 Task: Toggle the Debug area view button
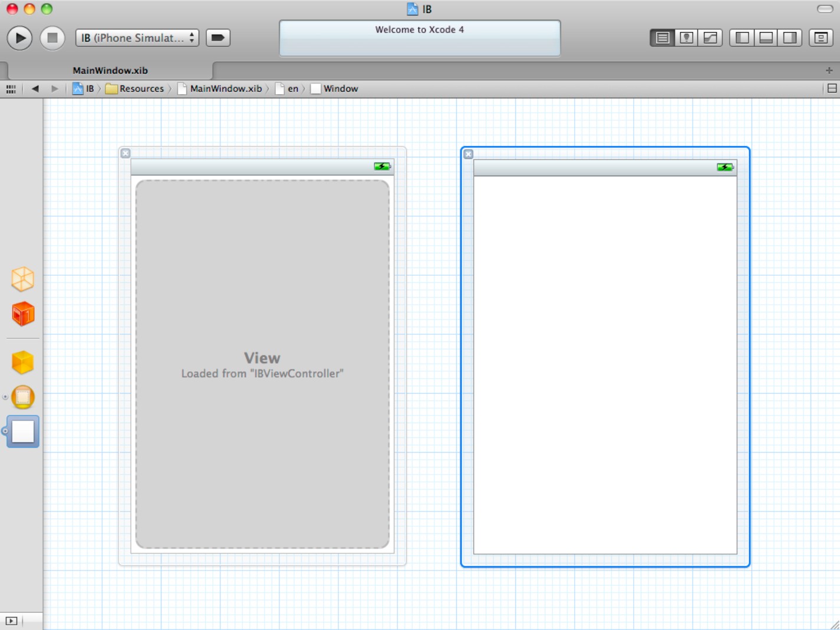(766, 38)
